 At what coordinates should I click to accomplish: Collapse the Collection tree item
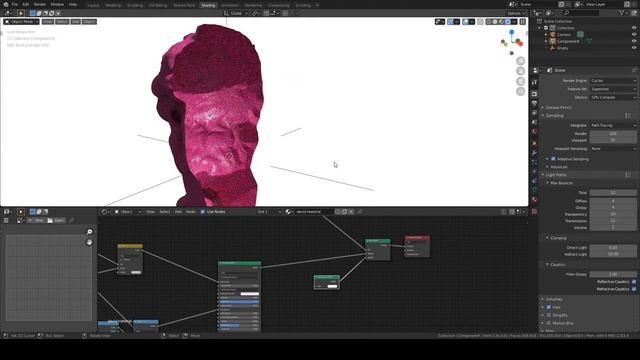tap(540, 28)
